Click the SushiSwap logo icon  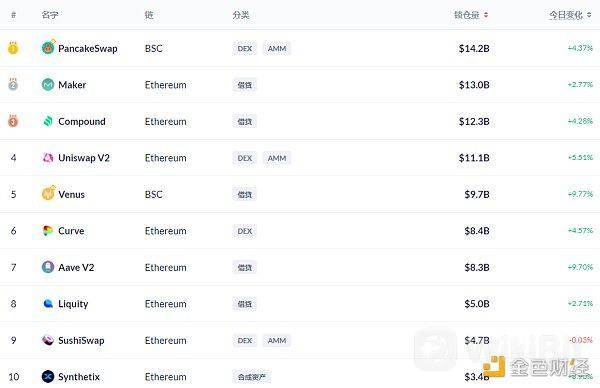[48, 340]
